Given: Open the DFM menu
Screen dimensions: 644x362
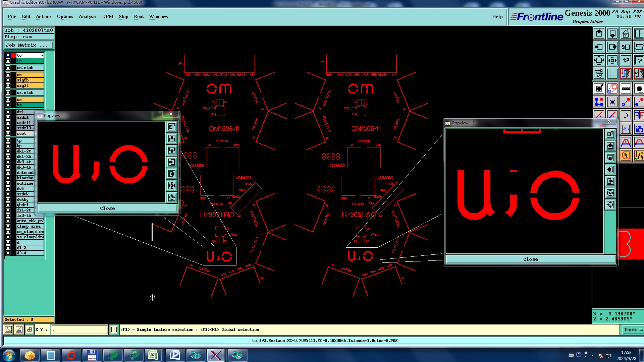Looking at the screenshot, I should pyautogui.click(x=107, y=16).
